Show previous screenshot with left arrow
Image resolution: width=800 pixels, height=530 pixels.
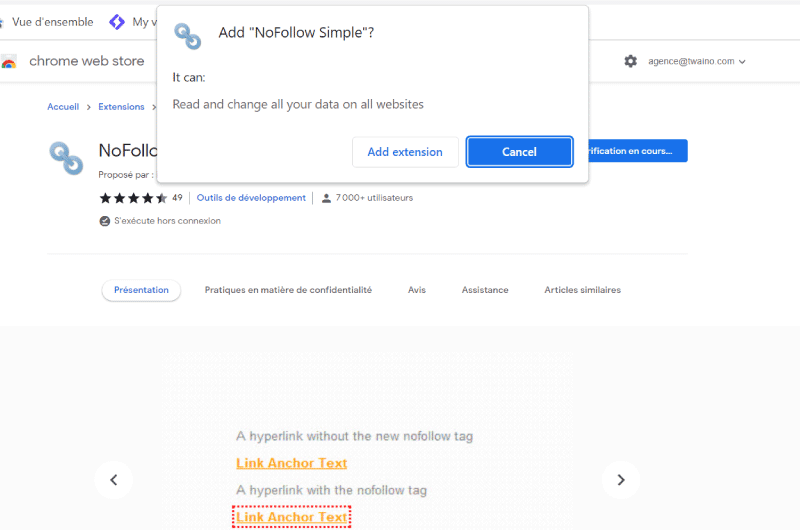[x=114, y=480]
